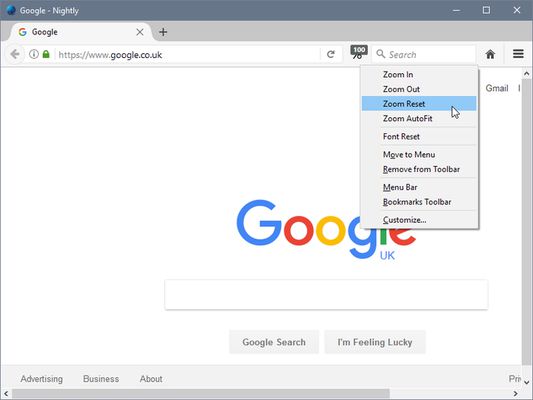
Task: Click the URL address bar
Action: click(x=187, y=54)
